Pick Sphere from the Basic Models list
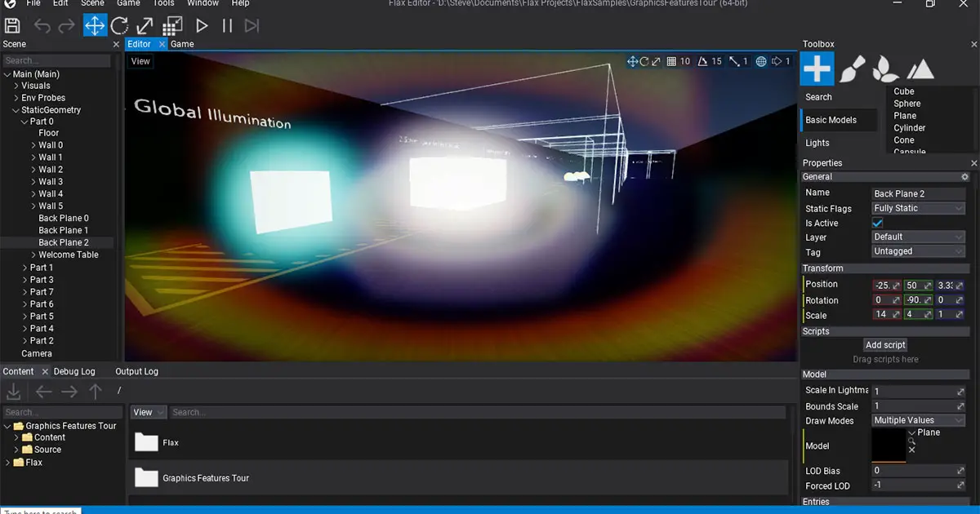 906,104
